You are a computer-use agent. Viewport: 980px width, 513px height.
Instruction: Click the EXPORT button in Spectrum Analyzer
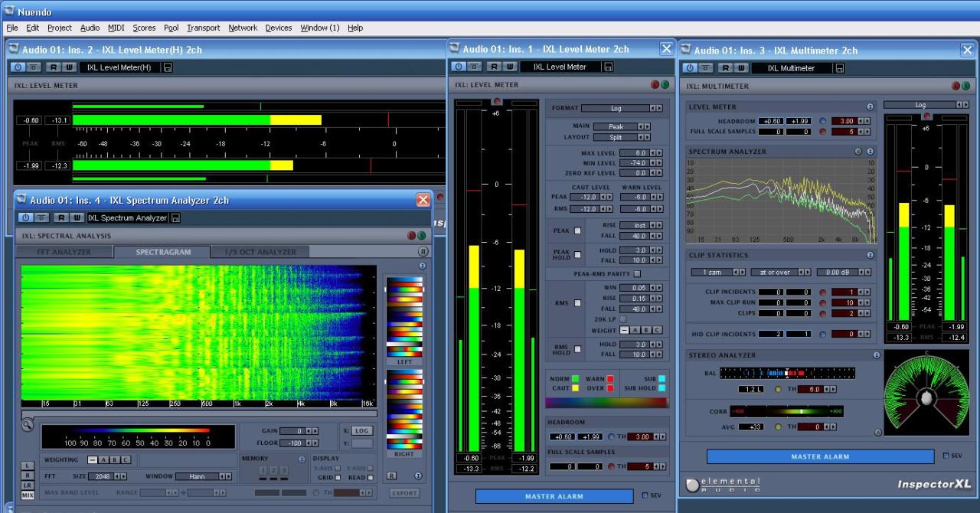tap(404, 493)
